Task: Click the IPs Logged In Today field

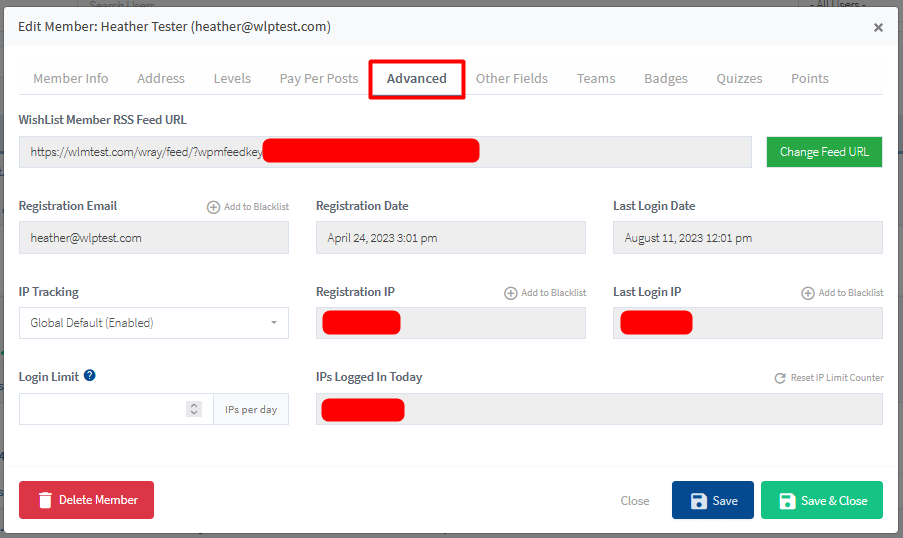Action: 599,409
